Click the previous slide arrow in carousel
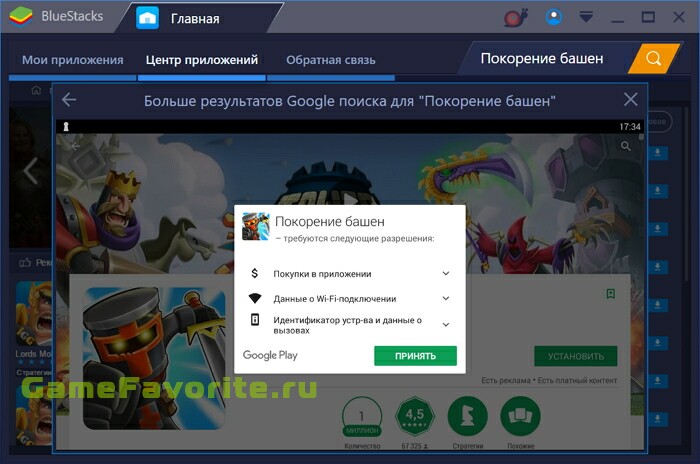 (x=30, y=171)
